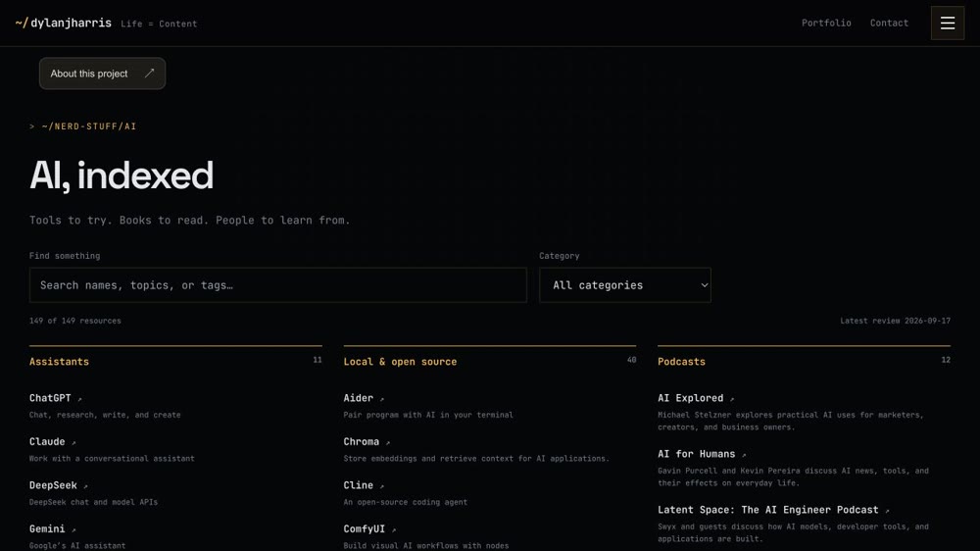
Task: Click external link arrow beside AI for Humans
Action: point(744,455)
